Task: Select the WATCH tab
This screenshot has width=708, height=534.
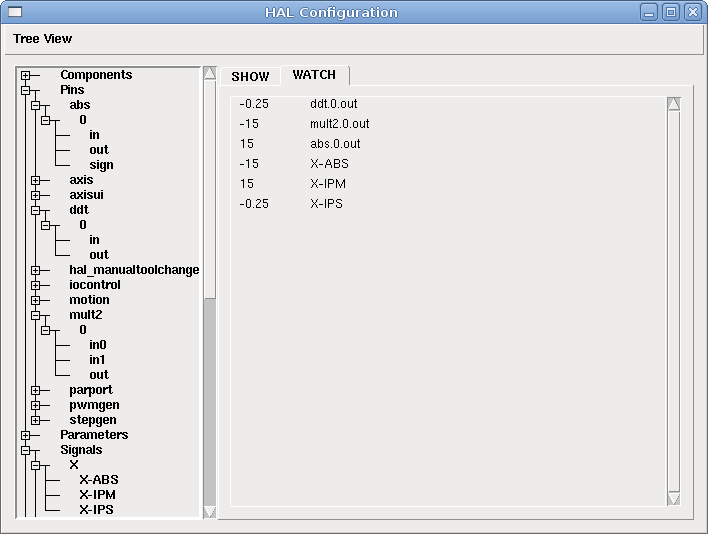Action: pyautogui.click(x=314, y=75)
